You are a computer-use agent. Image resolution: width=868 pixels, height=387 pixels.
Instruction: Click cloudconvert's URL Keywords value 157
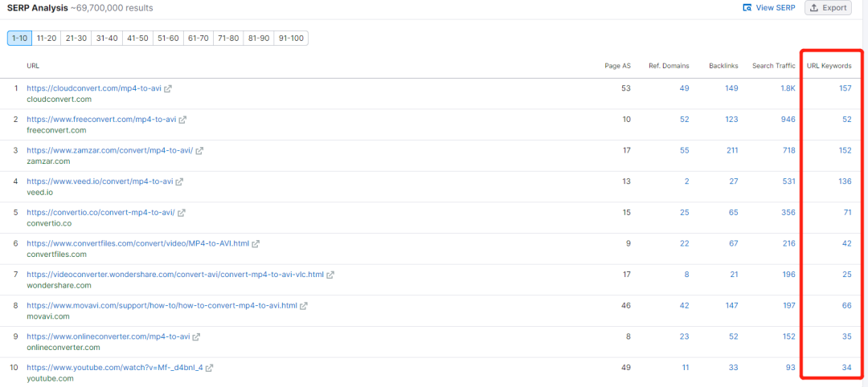tap(844, 88)
